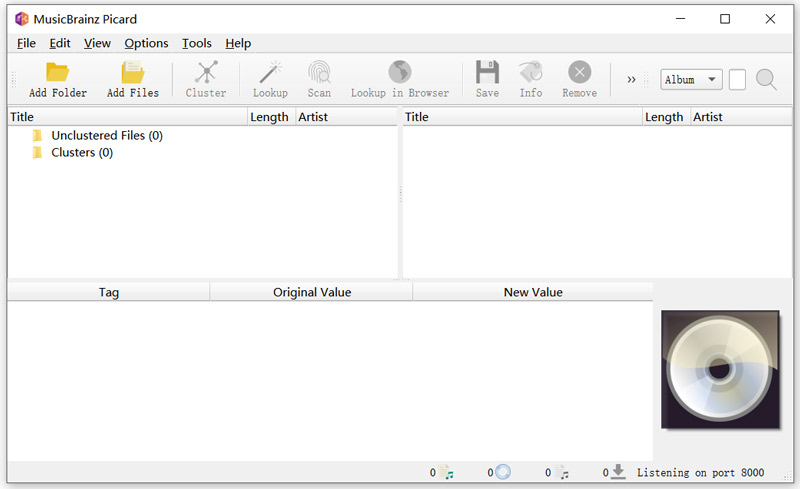The image size is (800, 489).
Task: Close the Picard window
Action: click(x=770, y=19)
